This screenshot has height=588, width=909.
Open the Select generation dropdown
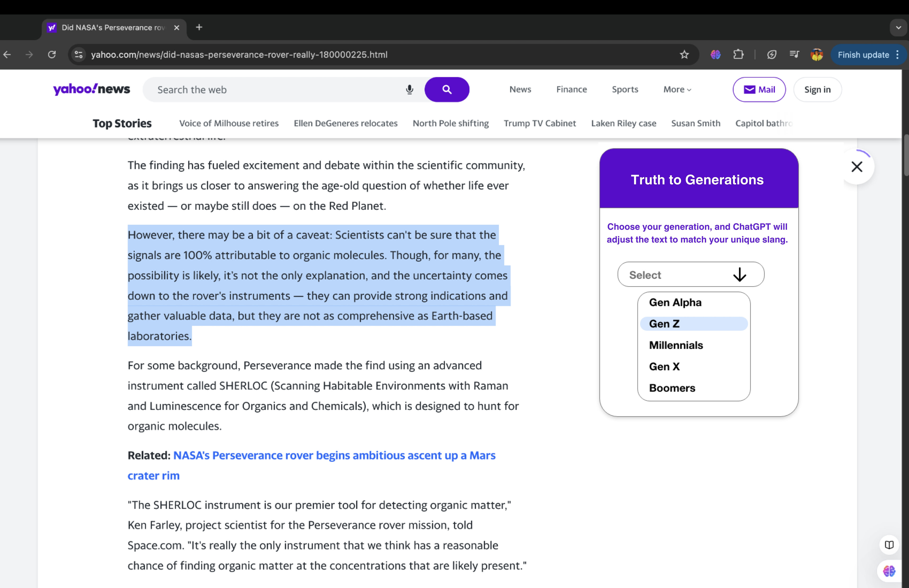691,274
